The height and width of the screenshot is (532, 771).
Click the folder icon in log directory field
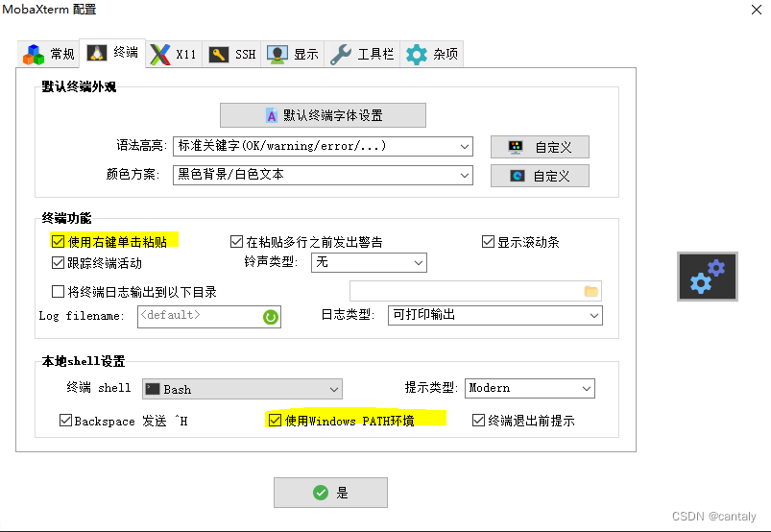point(591,291)
